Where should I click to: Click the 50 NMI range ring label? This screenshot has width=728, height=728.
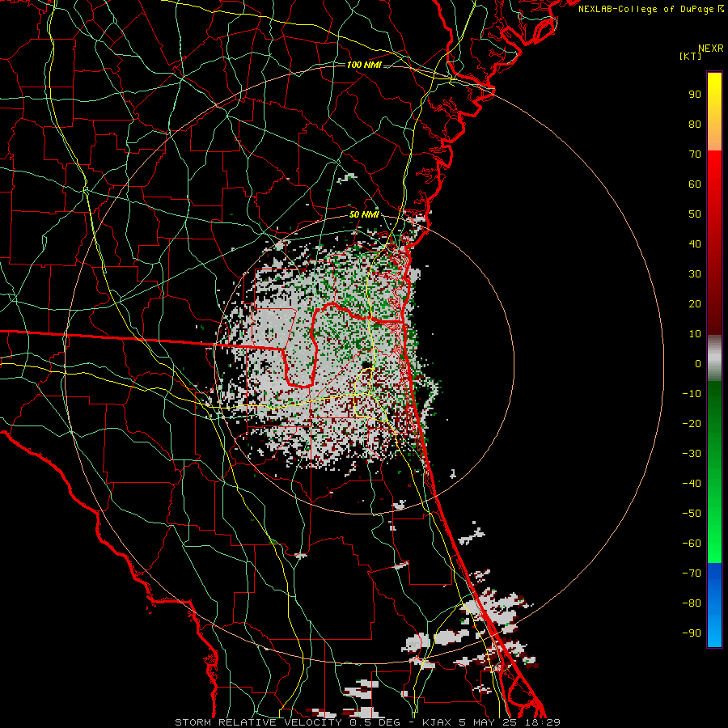click(364, 214)
